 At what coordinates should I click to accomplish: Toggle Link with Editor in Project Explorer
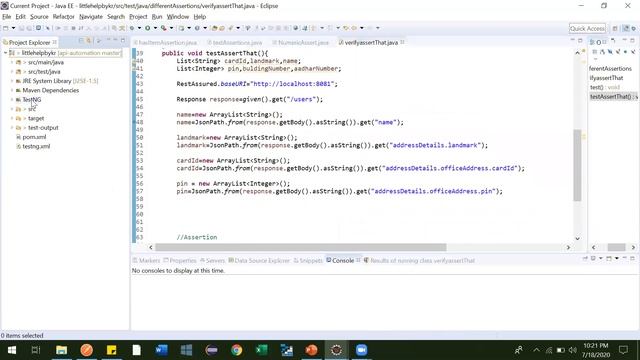click(89, 40)
